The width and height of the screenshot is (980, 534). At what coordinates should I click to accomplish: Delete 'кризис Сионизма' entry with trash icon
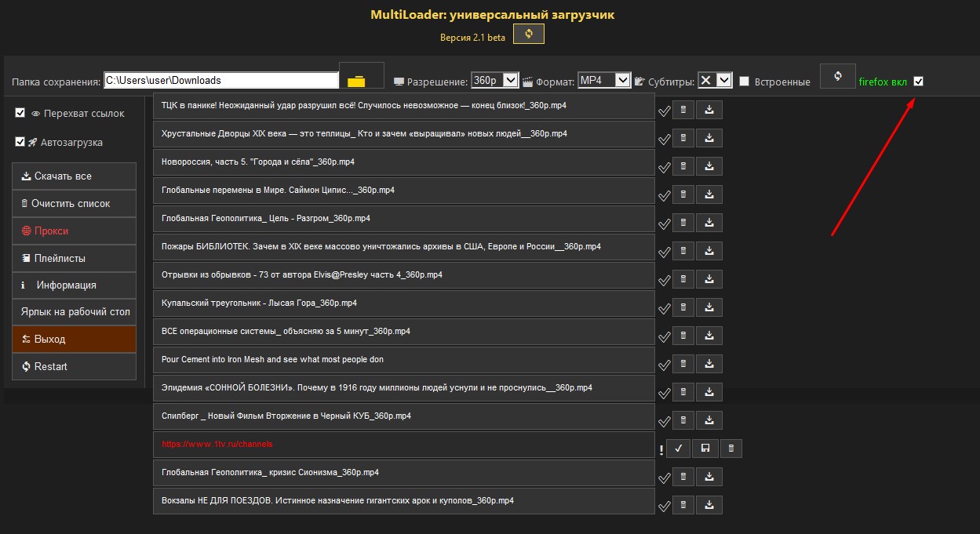click(x=683, y=477)
